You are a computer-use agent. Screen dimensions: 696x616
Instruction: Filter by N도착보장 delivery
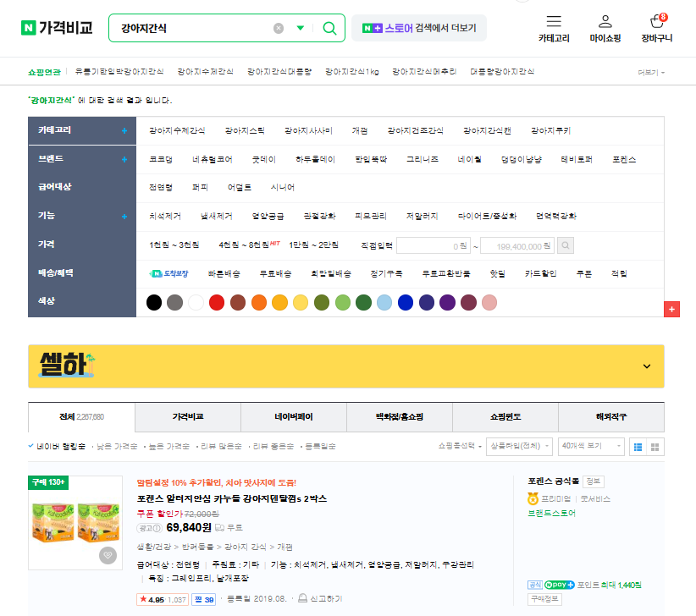(168, 273)
